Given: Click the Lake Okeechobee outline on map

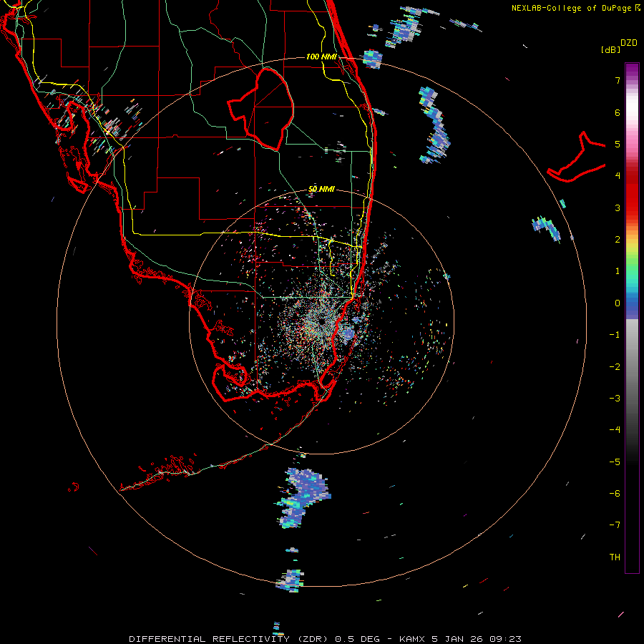Looking at the screenshot, I should pyautogui.click(x=260, y=109).
